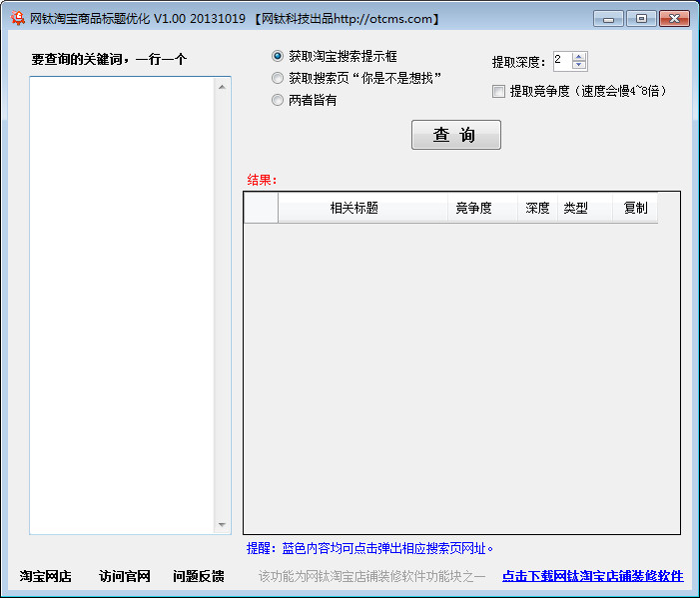
Task: Open the 淘宝网店 link
Action: [x=46, y=576]
